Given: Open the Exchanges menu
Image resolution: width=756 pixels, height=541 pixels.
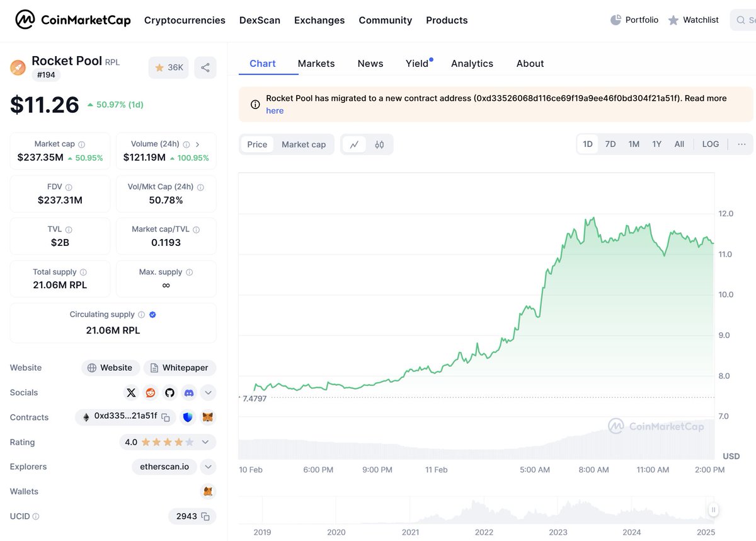Looking at the screenshot, I should tap(319, 20).
